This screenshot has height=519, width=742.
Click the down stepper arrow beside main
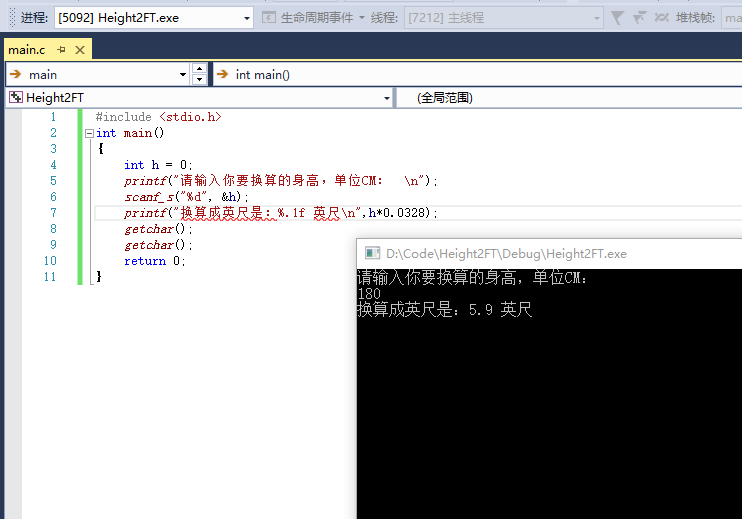(x=199, y=80)
